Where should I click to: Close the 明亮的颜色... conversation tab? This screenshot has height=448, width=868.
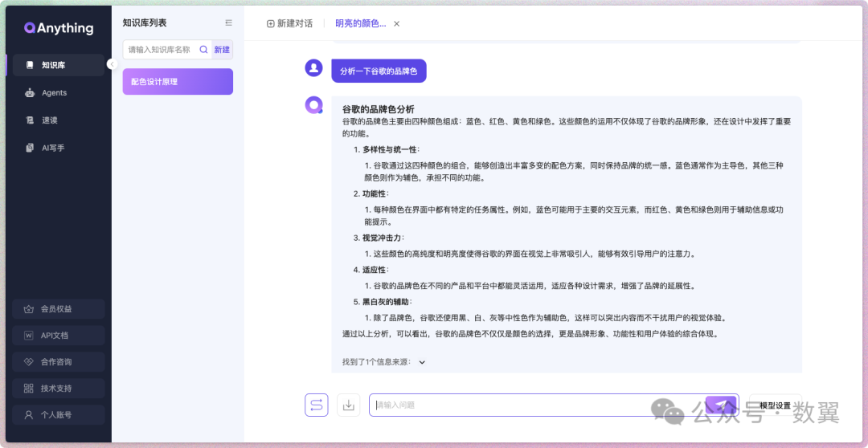coord(396,24)
